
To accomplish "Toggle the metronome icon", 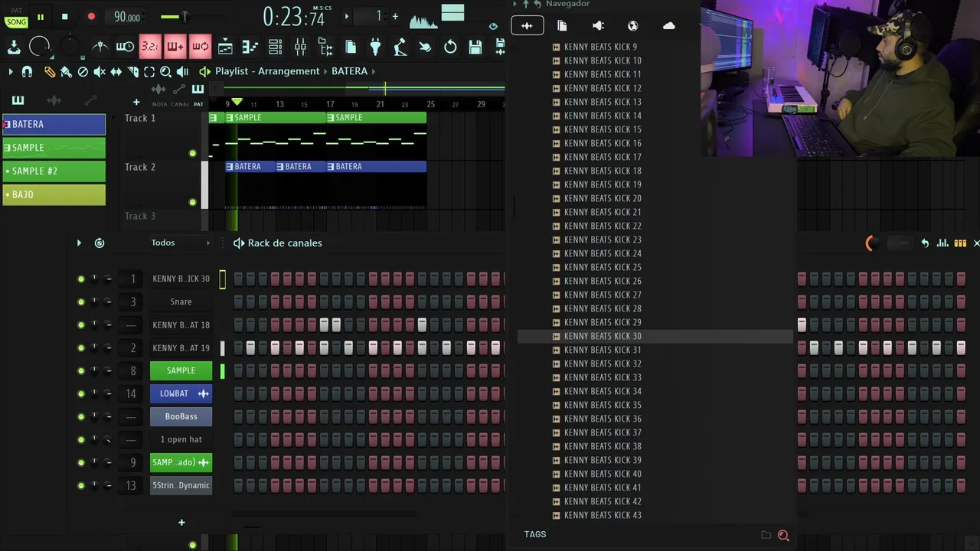I will click(100, 47).
